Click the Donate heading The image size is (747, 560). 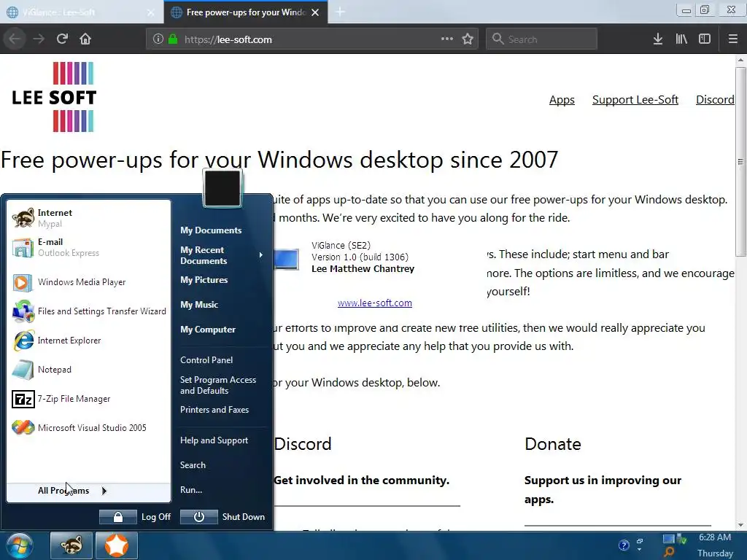click(x=553, y=444)
